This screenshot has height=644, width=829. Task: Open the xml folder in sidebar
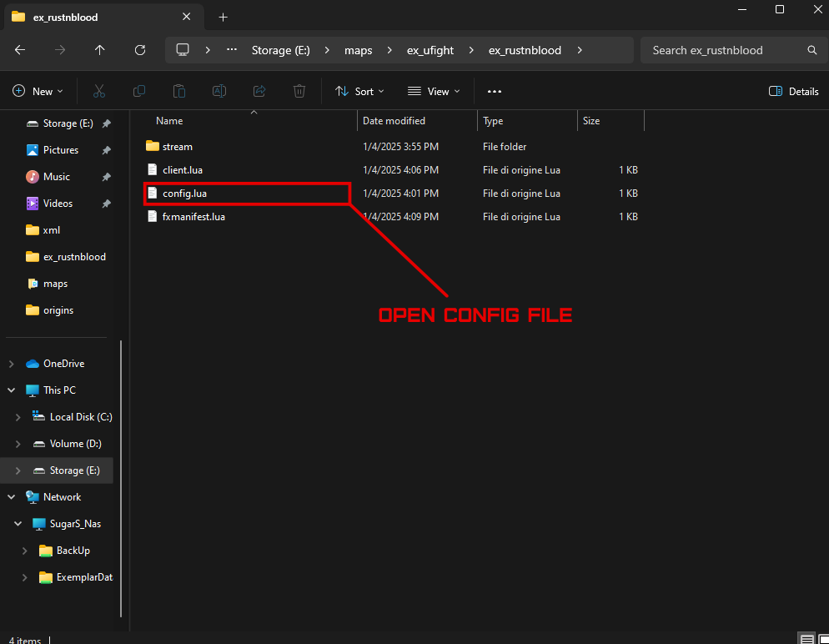pos(43,230)
